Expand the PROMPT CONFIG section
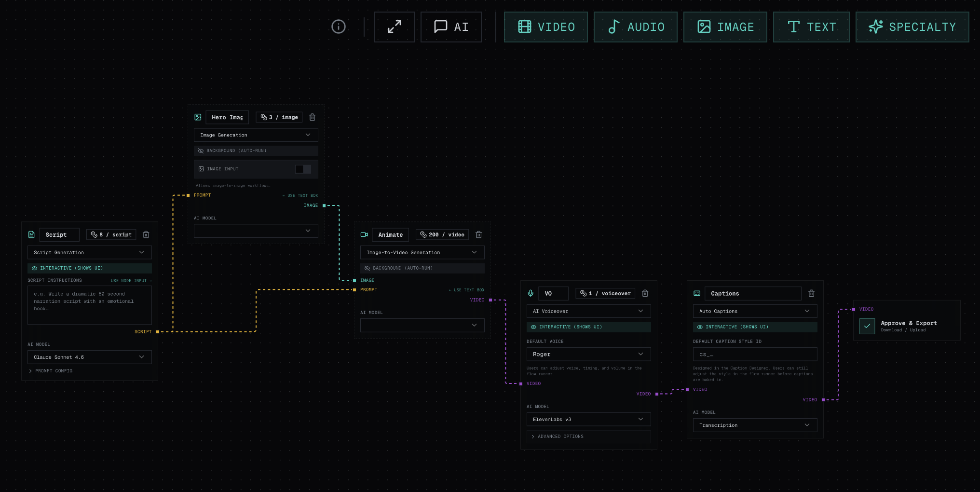 tap(51, 371)
